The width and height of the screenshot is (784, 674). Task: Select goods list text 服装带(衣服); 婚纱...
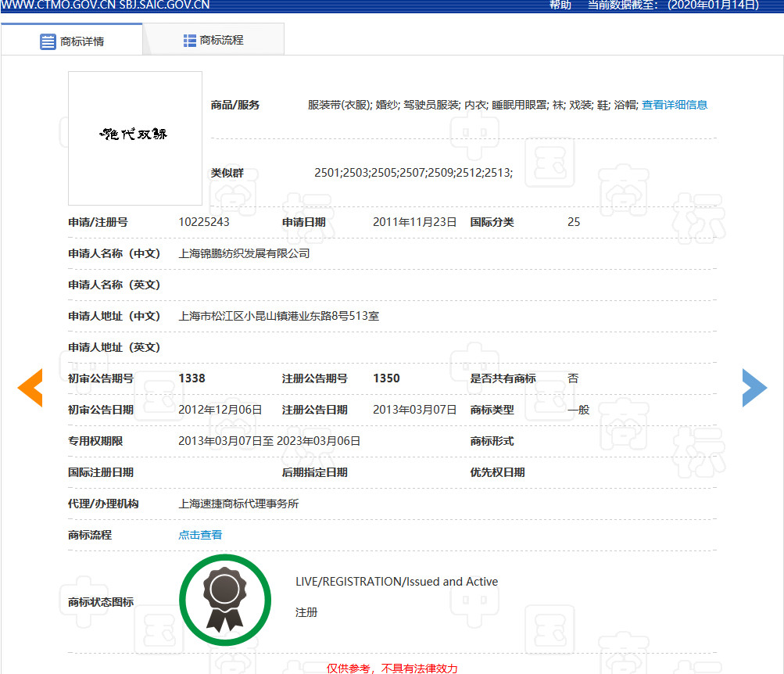pyautogui.click(x=353, y=105)
